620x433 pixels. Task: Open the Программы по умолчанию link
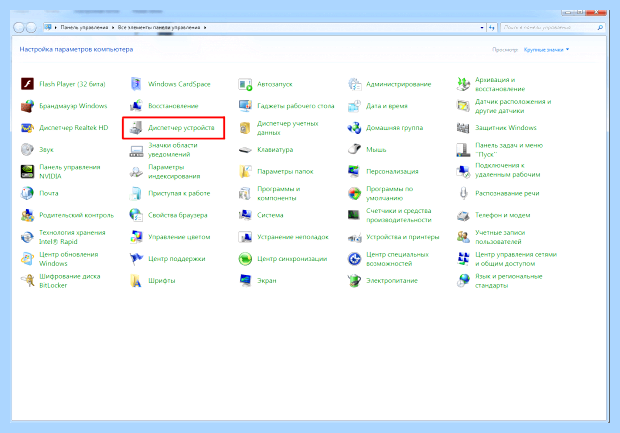point(389,193)
